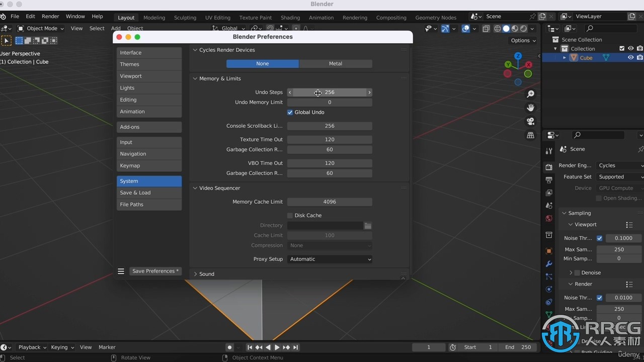Open the Keying menu in timeline
This screenshot has height=362, width=644.
coord(62,347)
